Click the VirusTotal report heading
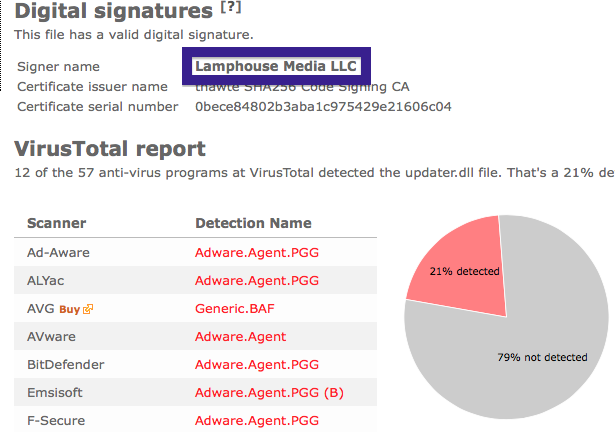The height and width of the screenshot is (432, 615). [x=110, y=149]
